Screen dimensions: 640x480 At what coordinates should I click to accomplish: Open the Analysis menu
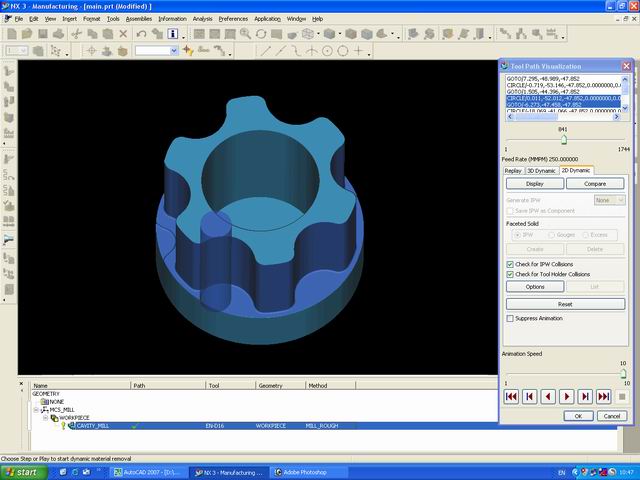(202, 18)
